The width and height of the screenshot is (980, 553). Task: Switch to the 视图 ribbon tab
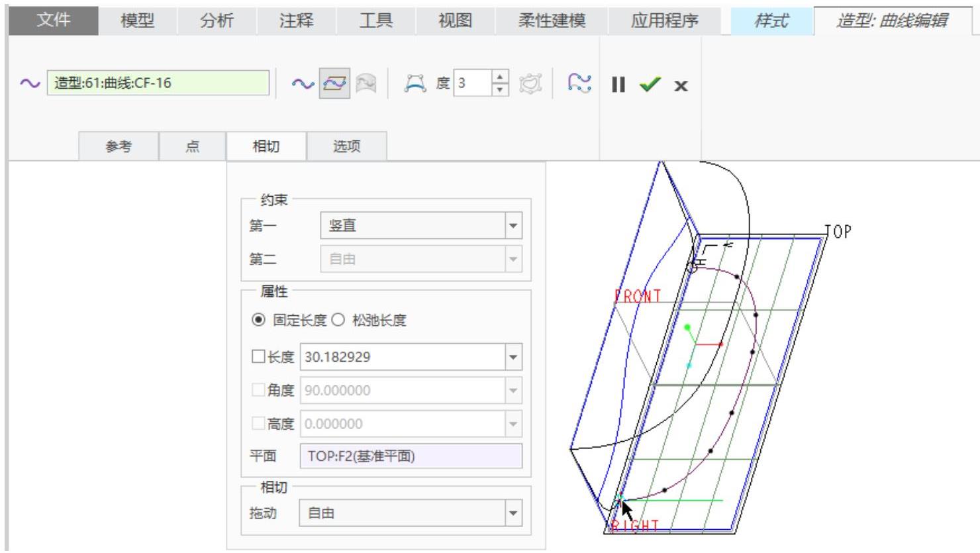tap(455, 21)
